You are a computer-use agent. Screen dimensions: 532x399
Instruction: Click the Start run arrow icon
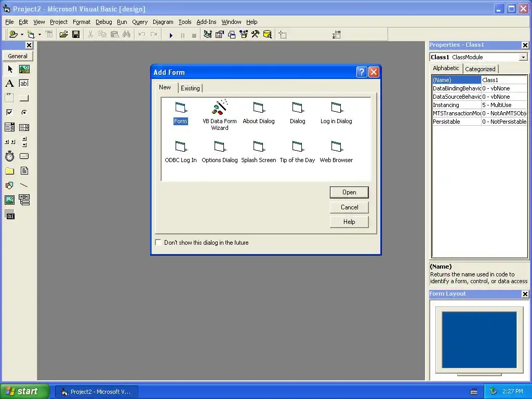(171, 35)
